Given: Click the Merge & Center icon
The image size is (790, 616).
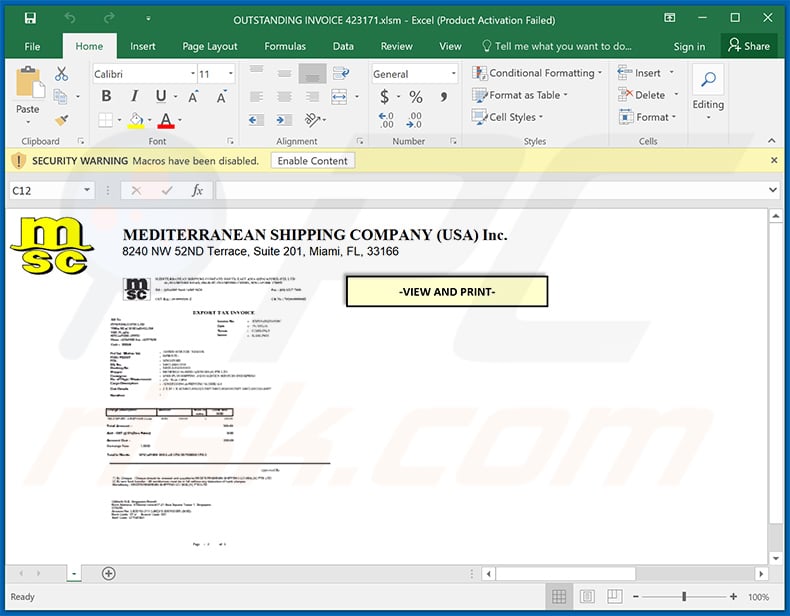Looking at the screenshot, I should (339, 96).
